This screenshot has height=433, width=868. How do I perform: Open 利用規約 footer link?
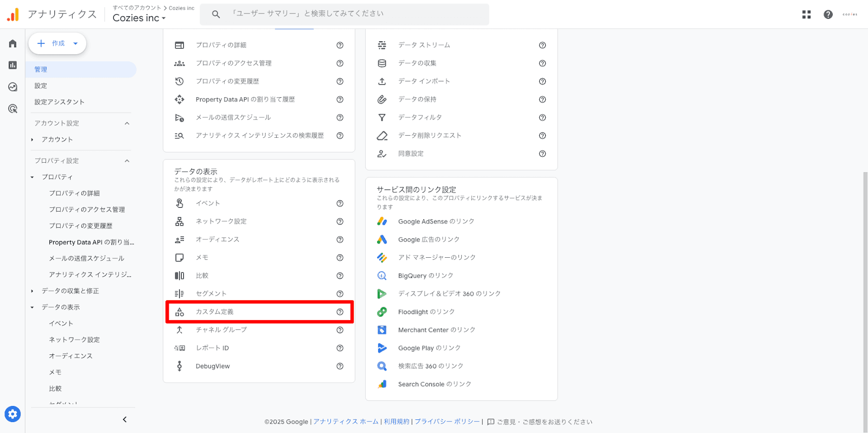397,422
